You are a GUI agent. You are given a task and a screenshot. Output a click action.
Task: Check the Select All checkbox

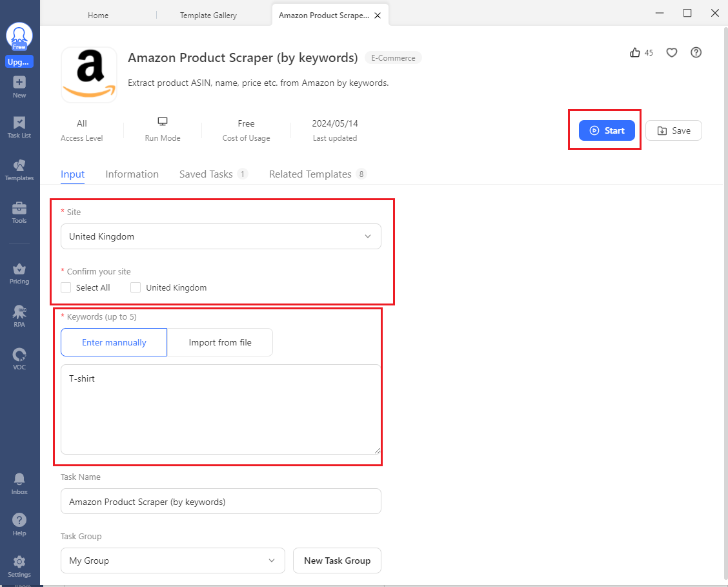[x=66, y=287]
